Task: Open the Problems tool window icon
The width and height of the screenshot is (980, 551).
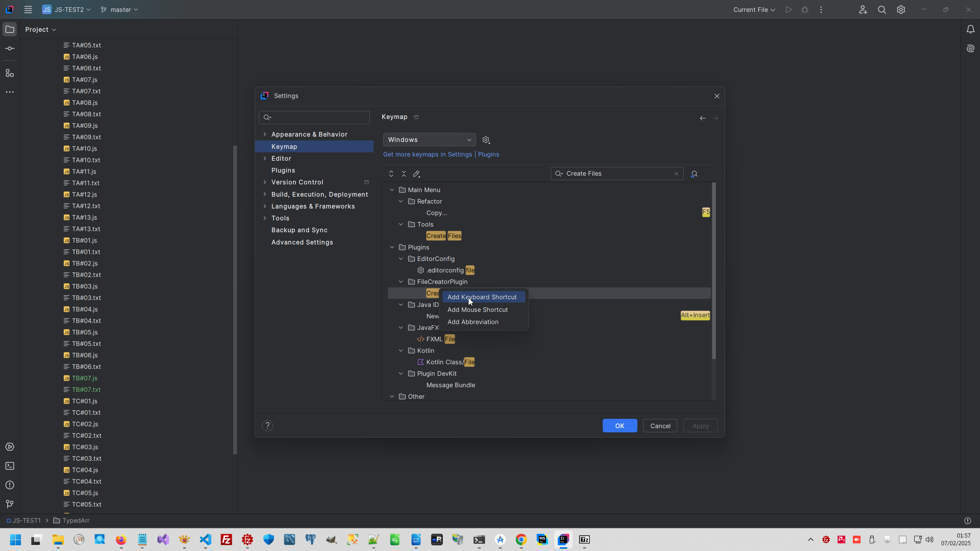Action: click(10, 485)
